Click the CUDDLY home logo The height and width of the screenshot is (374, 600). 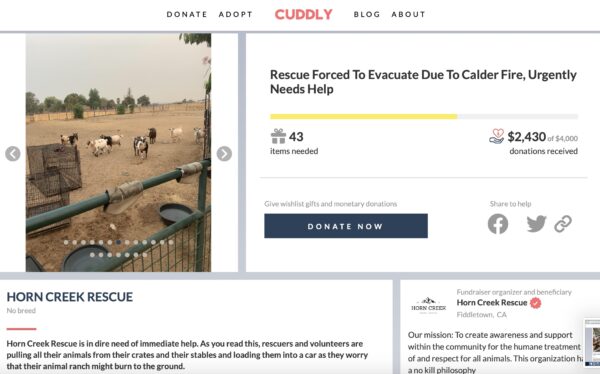pos(303,15)
